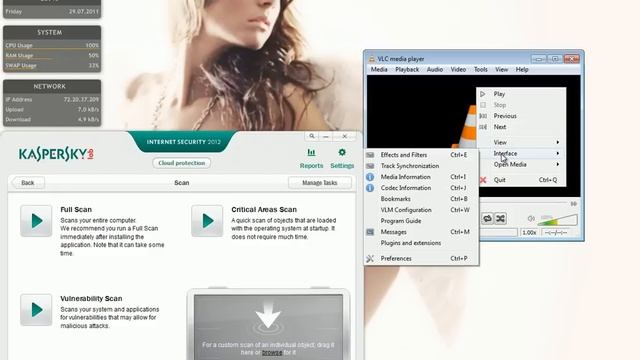Adjust the VLC volume slider
Screen dimensions: 640x360
pyautogui.click(x=557, y=220)
